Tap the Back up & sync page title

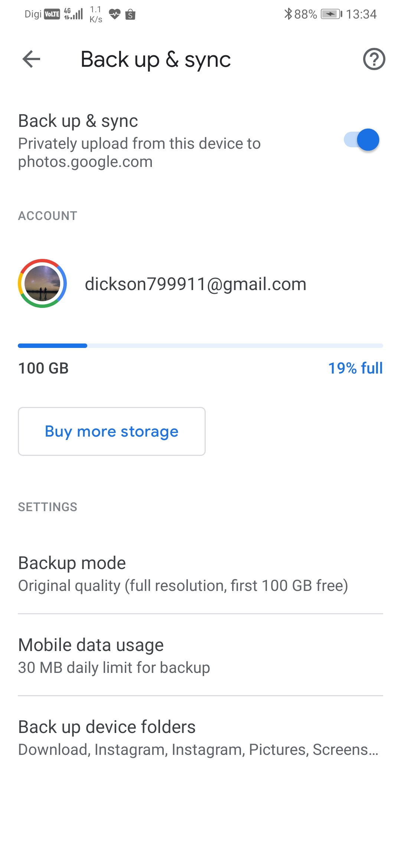coord(156,59)
